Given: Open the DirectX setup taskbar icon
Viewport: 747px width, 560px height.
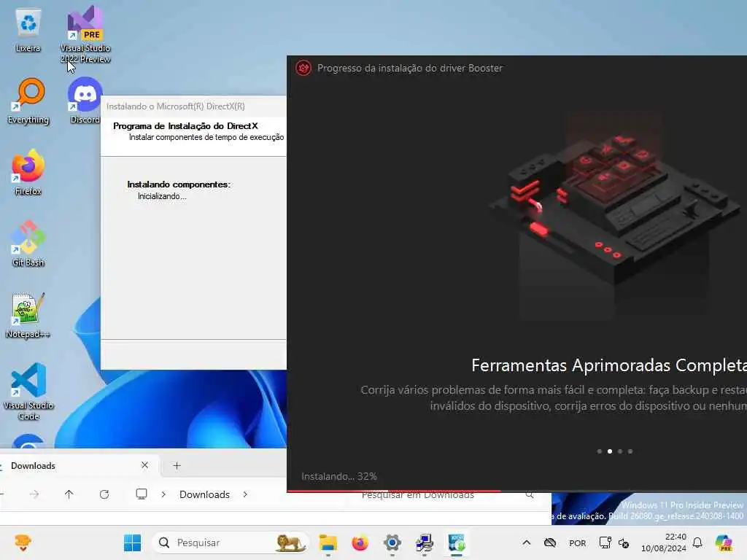Looking at the screenshot, I should tap(424, 542).
